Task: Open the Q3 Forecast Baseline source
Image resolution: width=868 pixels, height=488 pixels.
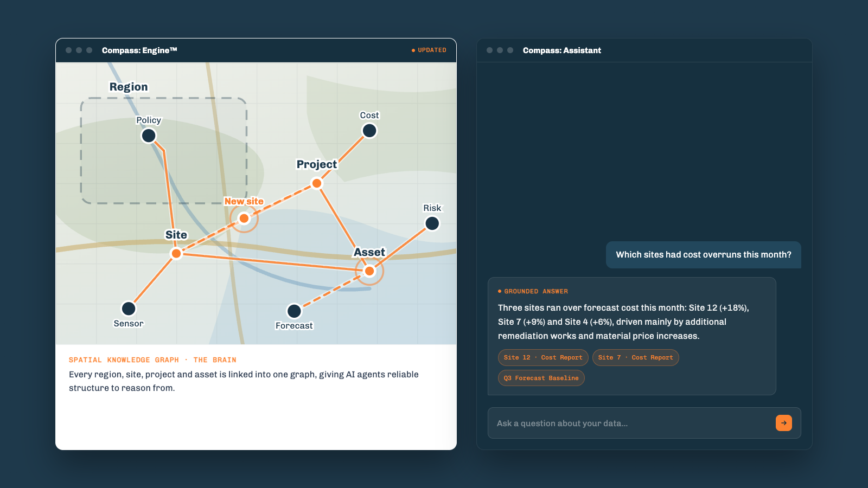Action: (x=541, y=378)
